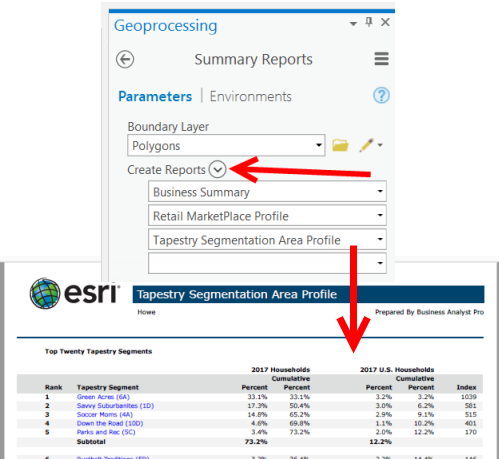Open the Parks and Rec (5C) link
The height and width of the screenshot is (459, 499).
click(x=106, y=432)
